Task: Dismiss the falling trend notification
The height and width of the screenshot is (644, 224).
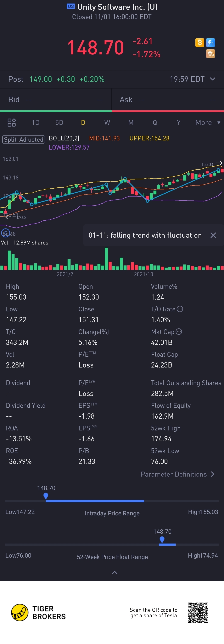Action: pos(213,235)
